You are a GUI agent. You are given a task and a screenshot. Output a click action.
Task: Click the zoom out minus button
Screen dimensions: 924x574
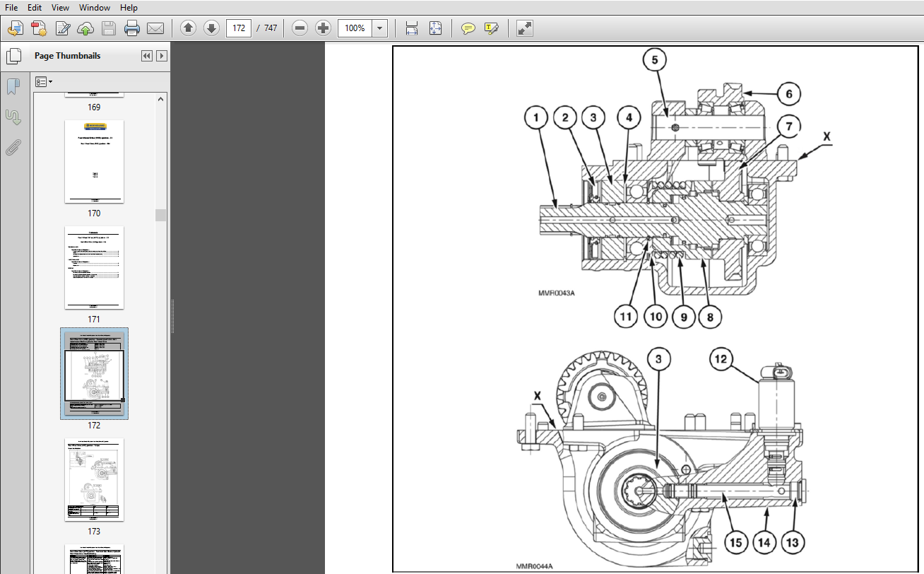click(300, 28)
